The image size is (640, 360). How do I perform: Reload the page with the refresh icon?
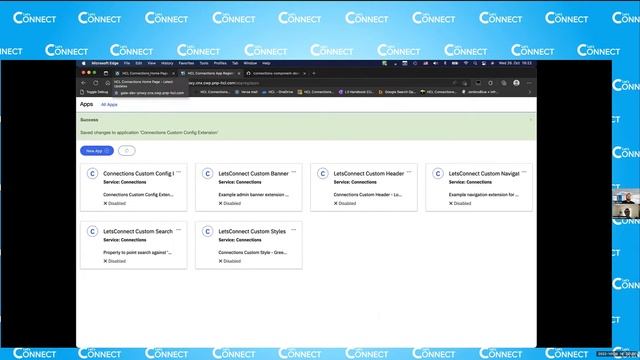96,83
